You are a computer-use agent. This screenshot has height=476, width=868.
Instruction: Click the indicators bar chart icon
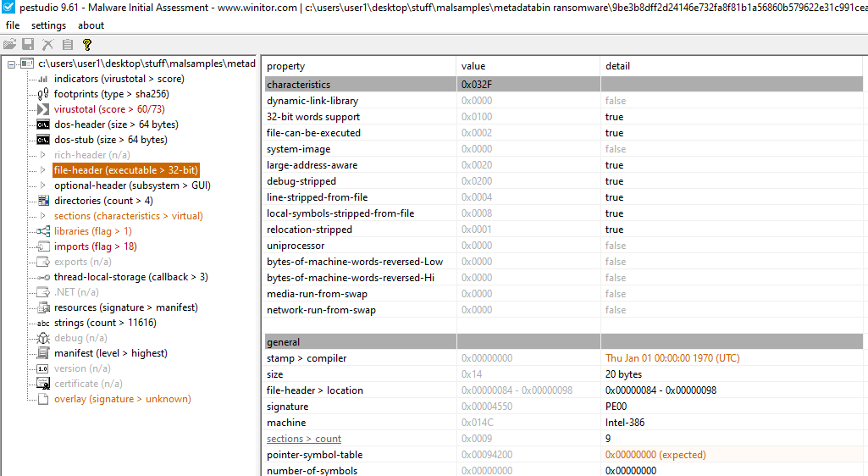pos(43,79)
